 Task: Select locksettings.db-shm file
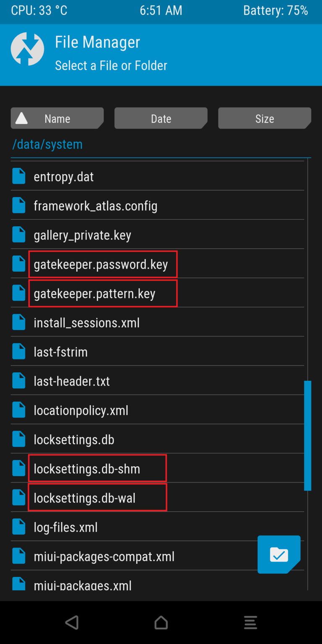point(87,469)
